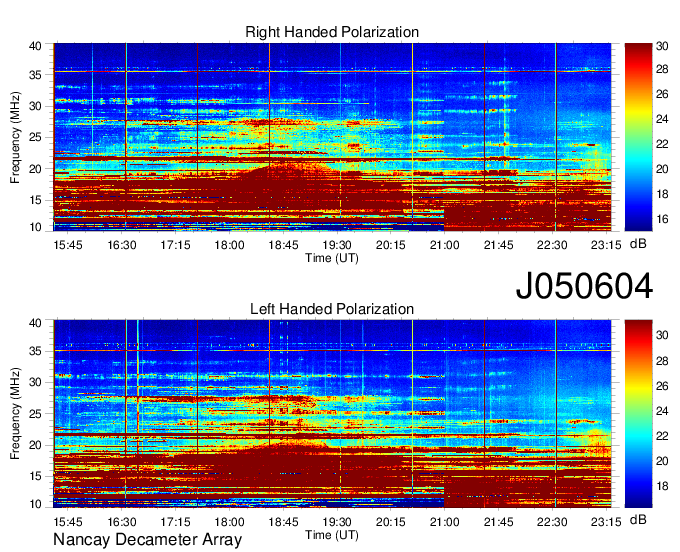
Task: Click 20 MHz frequency tick of Right Handed plot
Action: (x=35, y=169)
